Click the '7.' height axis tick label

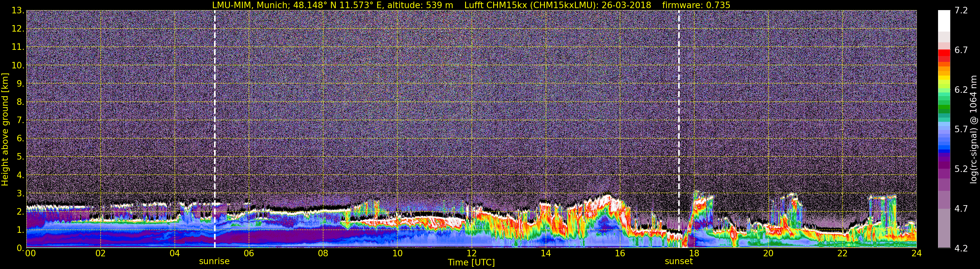(20, 120)
